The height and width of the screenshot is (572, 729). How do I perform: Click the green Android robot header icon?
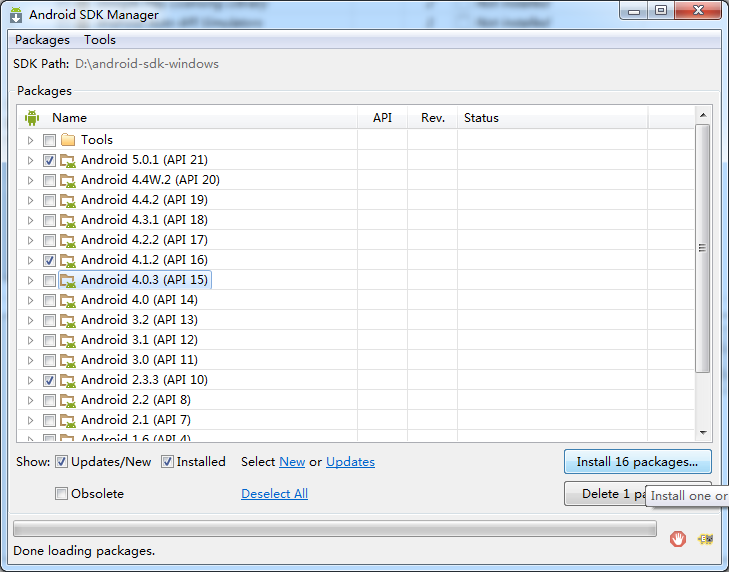(32, 118)
